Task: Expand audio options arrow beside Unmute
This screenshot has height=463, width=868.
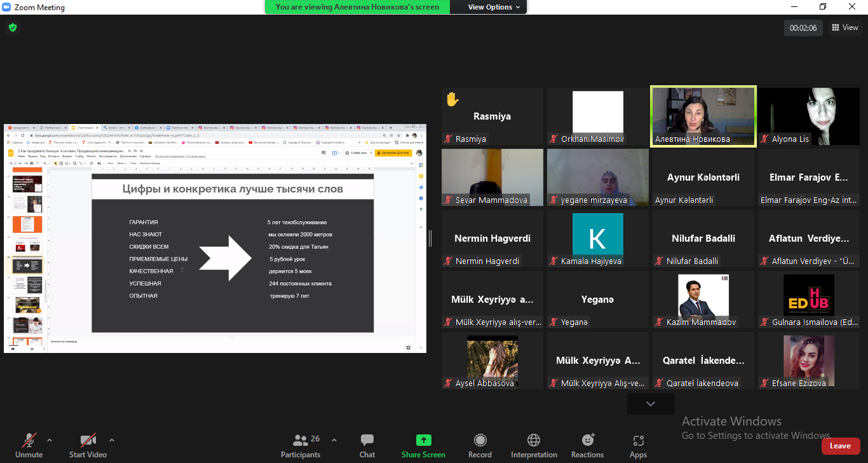Action: [50, 440]
